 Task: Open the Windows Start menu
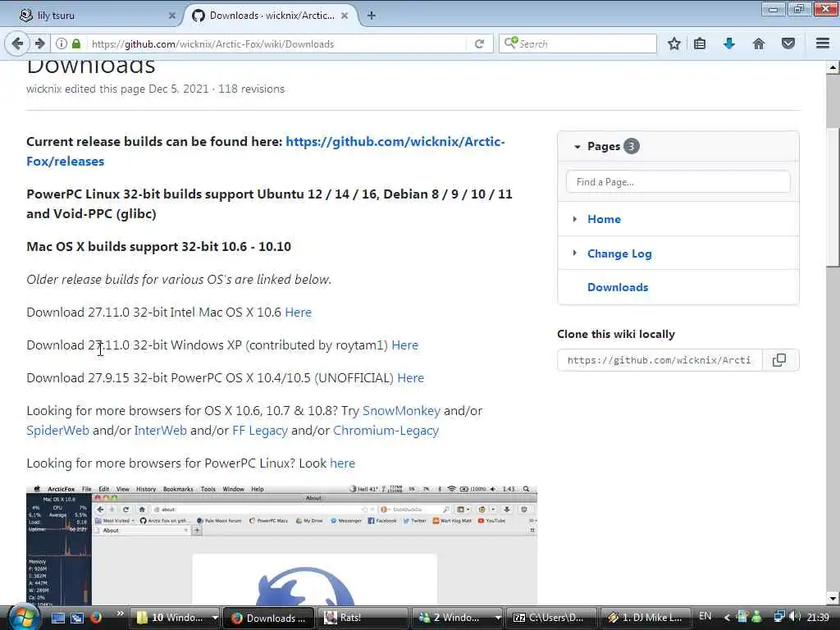coord(22,617)
